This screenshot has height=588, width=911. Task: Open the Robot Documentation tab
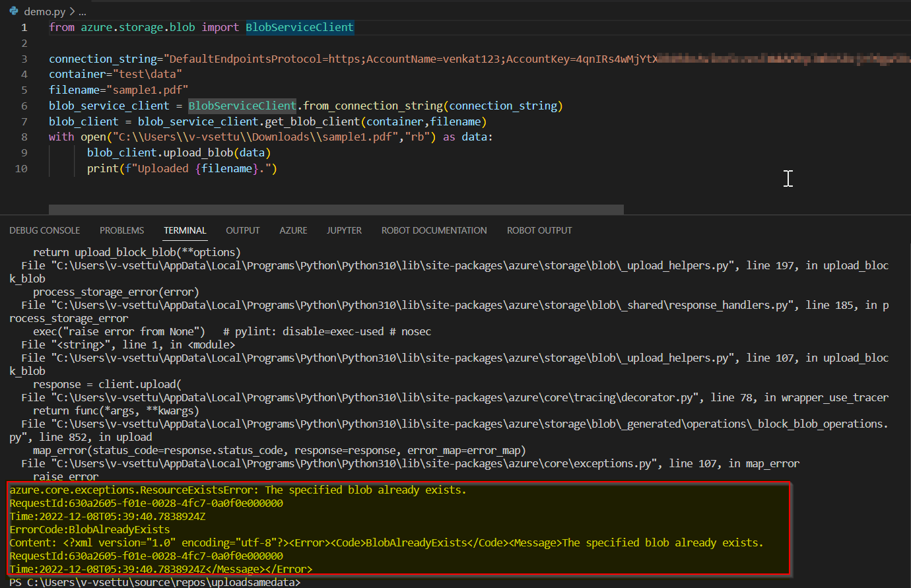click(434, 230)
